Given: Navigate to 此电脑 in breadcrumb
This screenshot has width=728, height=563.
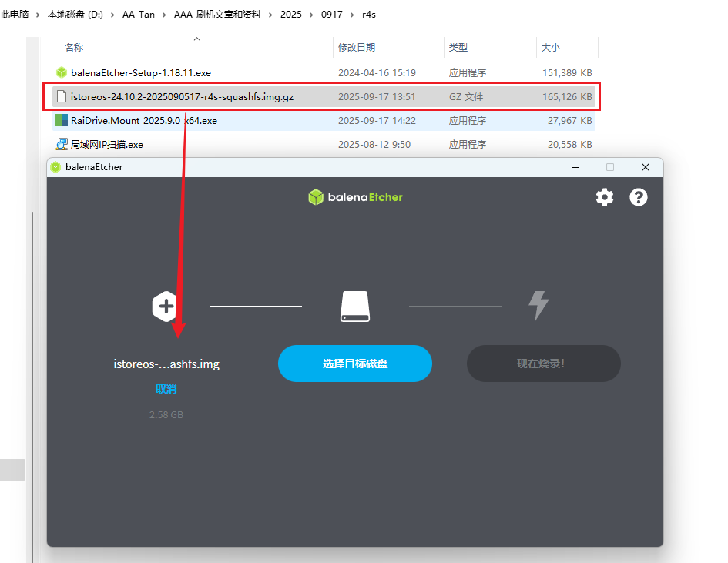Looking at the screenshot, I should 15,15.
